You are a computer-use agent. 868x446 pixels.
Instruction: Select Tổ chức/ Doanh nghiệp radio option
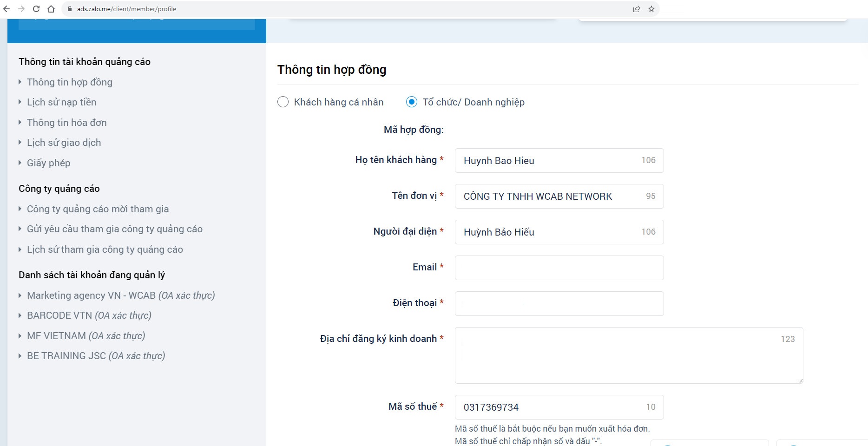(x=412, y=102)
